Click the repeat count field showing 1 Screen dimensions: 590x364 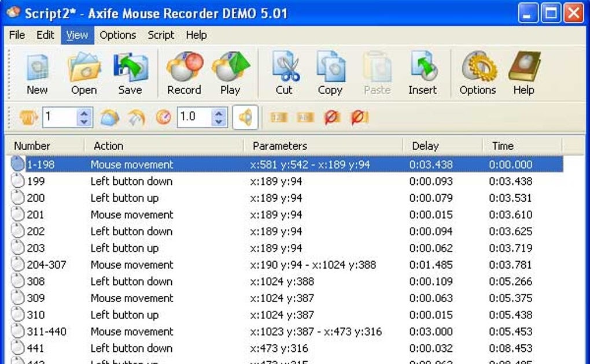(x=60, y=117)
